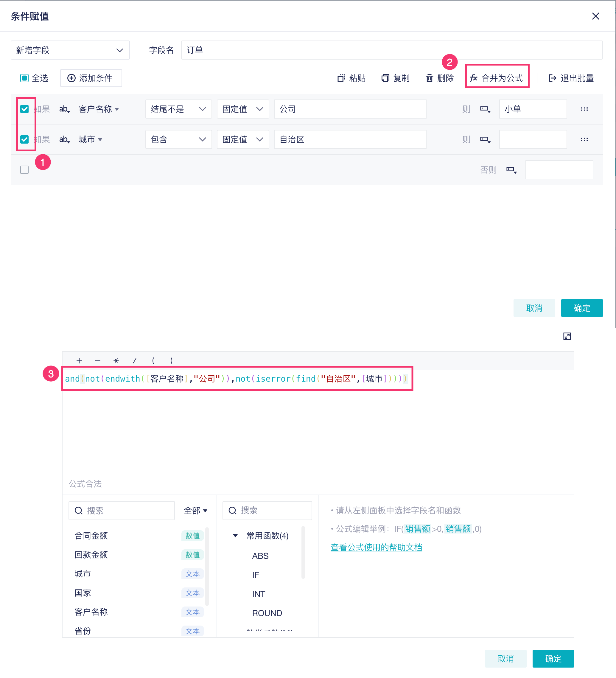This screenshot has height=678, width=616.
Task: Select the ROUND function
Action: 267,613
